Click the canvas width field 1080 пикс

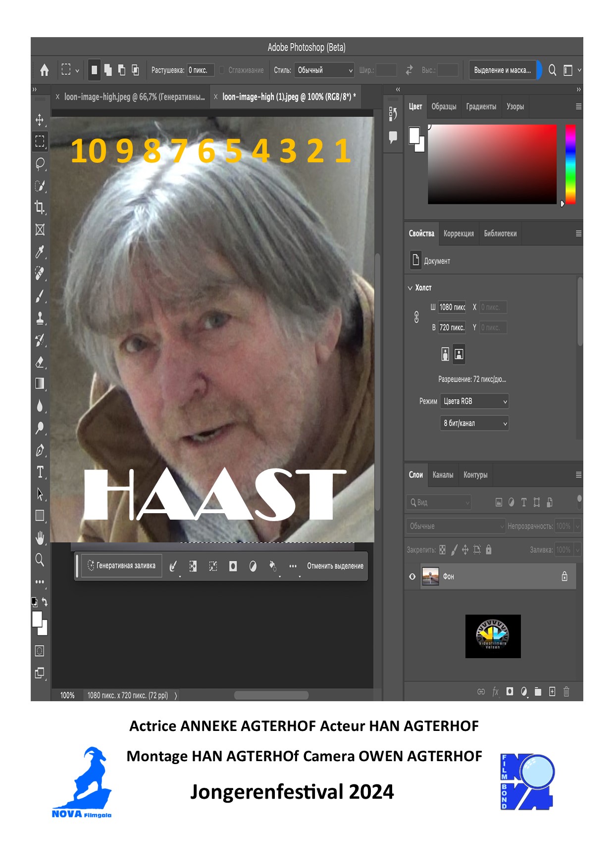coord(452,307)
